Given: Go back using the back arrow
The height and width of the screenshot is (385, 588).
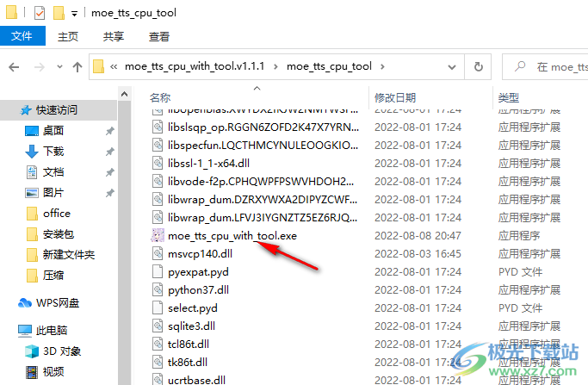Looking at the screenshot, I should (x=14, y=67).
